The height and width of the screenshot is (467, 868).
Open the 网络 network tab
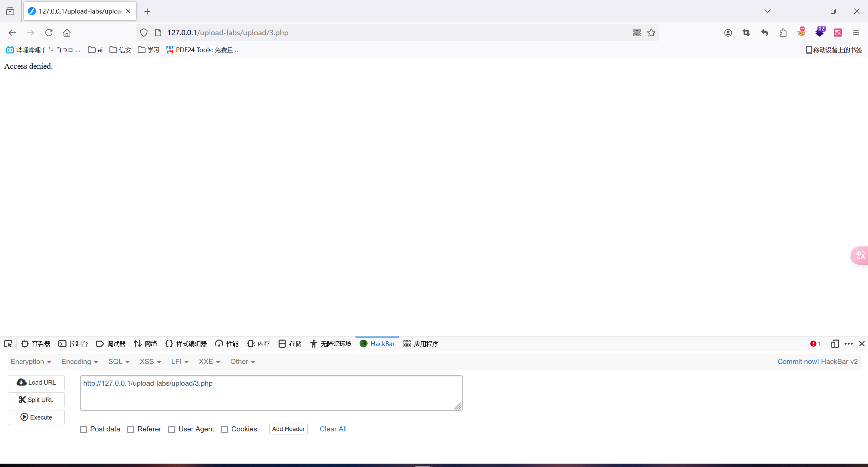[146, 344]
